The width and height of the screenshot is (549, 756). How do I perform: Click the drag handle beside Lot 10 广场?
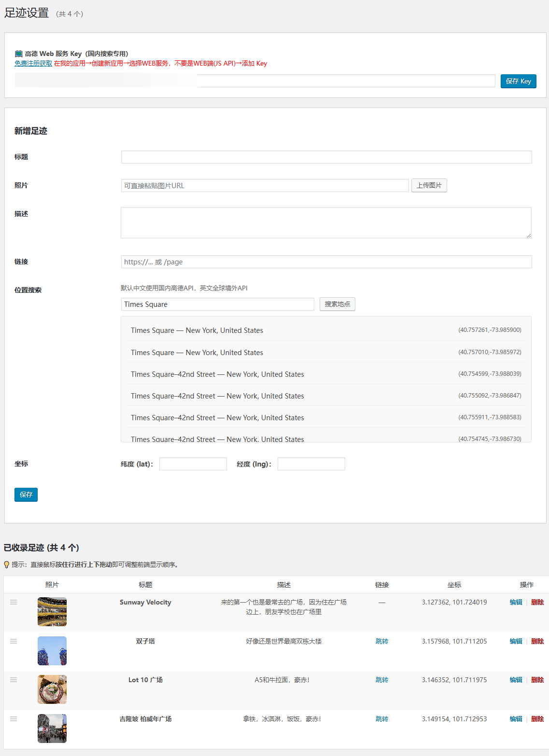[x=14, y=680]
